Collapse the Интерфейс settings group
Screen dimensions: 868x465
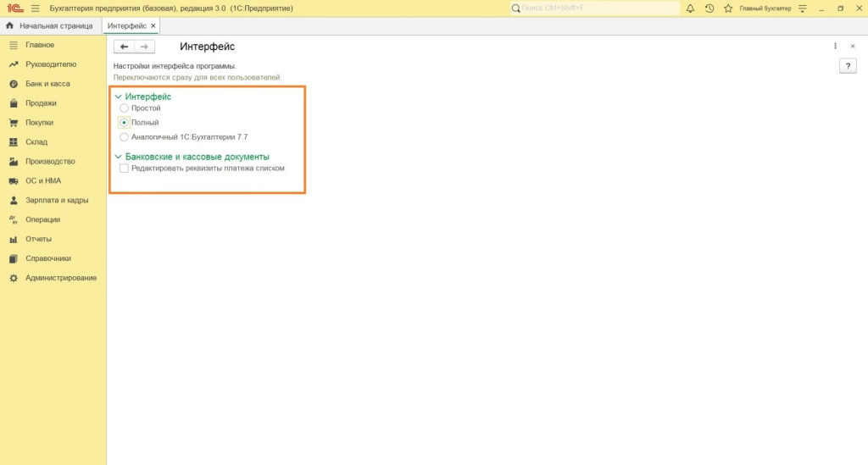tap(118, 97)
